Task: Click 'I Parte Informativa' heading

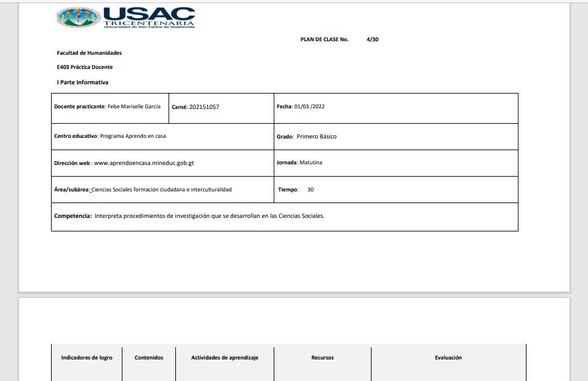Action: tap(82, 82)
